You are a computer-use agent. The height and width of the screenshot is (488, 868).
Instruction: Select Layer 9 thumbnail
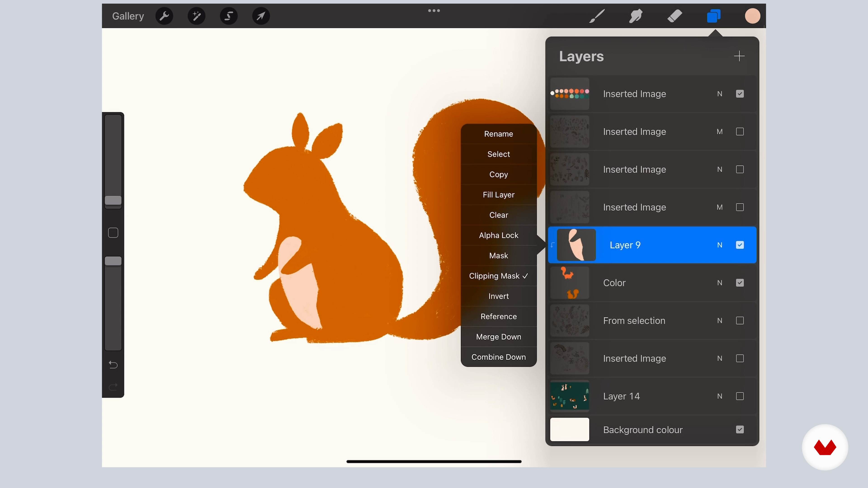pyautogui.click(x=576, y=245)
